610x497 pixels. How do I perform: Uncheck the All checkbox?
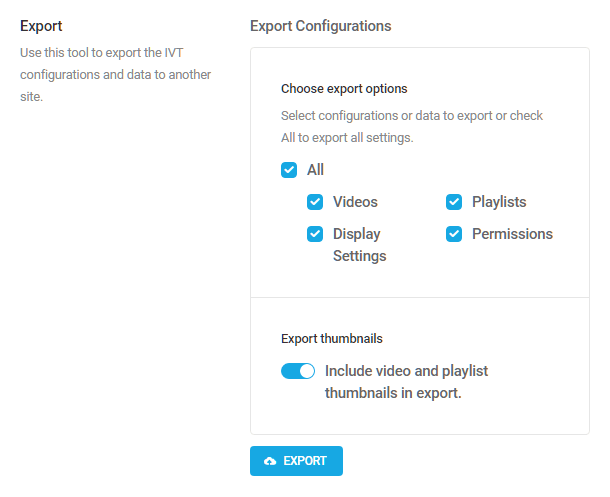point(289,170)
